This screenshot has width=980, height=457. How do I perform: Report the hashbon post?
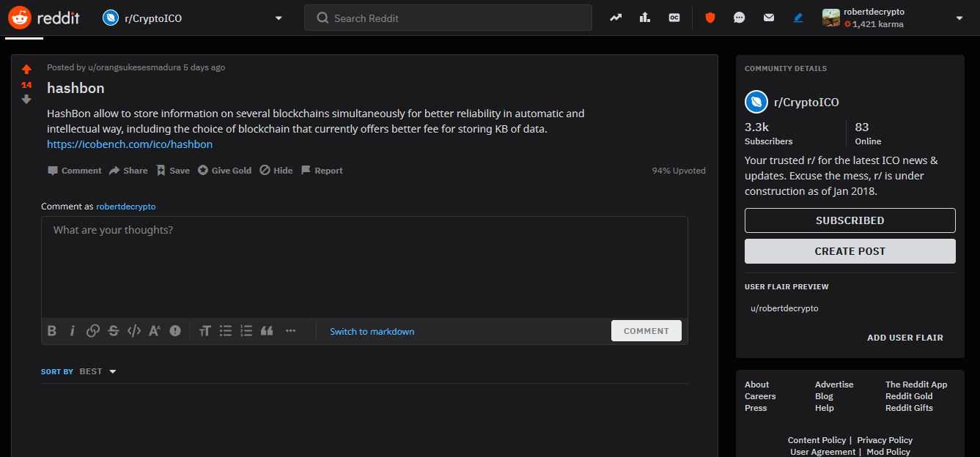coord(322,171)
